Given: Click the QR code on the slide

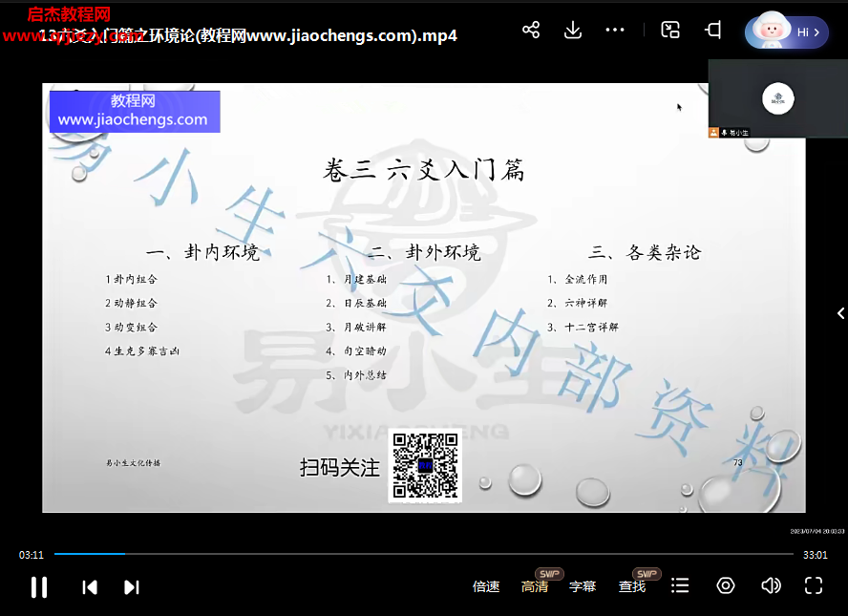Looking at the screenshot, I should tap(425, 466).
